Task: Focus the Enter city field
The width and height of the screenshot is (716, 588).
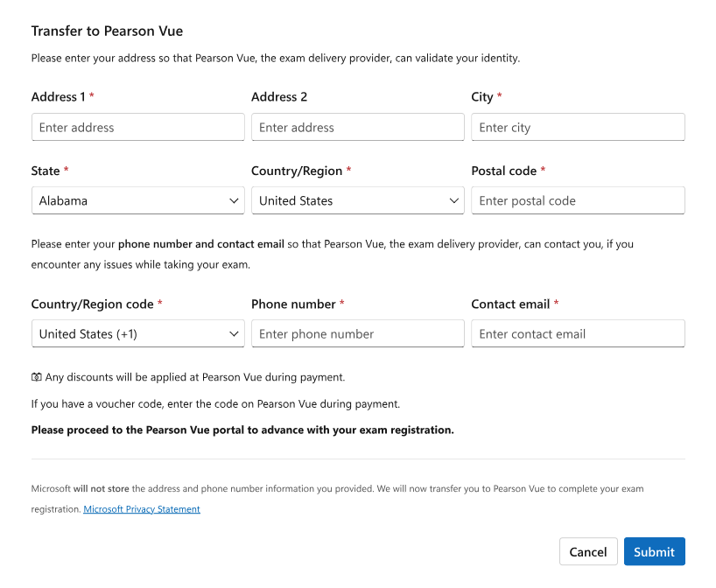Action: pyautogui.click(x=578, y=127)
